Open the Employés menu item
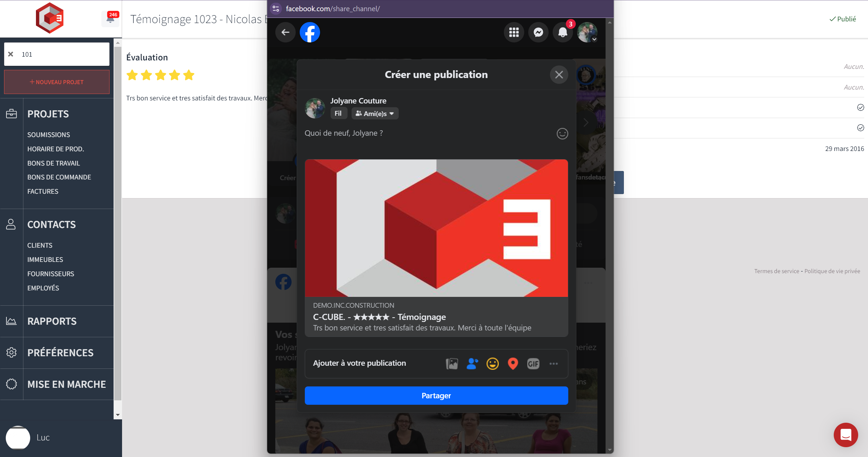The width and height of the screenshot is (868, 457). tap(43, 288)
